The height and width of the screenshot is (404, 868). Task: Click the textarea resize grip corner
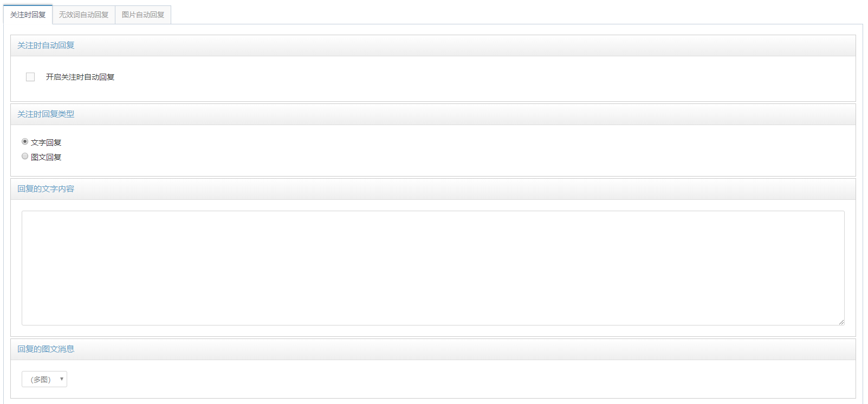pyautogui.click(x=841, y=322)
